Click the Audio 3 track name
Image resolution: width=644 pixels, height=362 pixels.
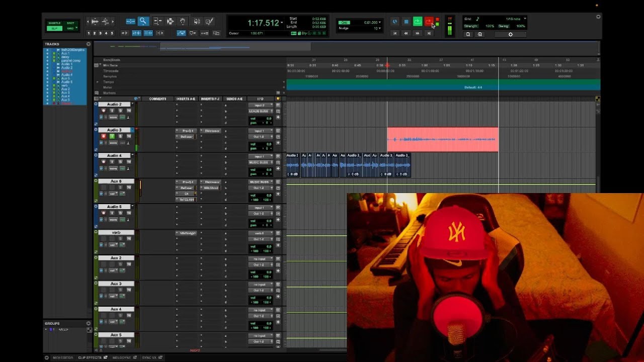114,130
